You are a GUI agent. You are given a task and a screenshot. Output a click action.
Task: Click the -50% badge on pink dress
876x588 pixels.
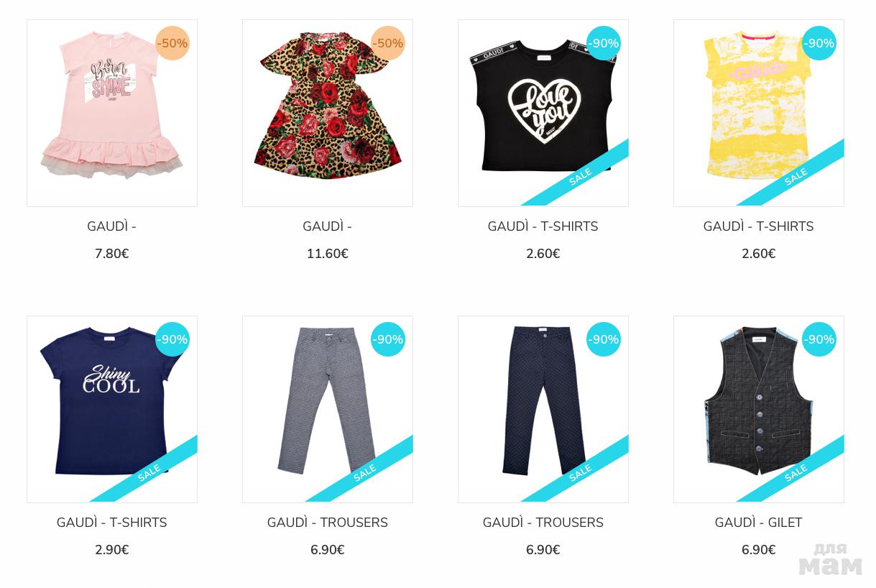pyautogui.click(x=172, y=43)
